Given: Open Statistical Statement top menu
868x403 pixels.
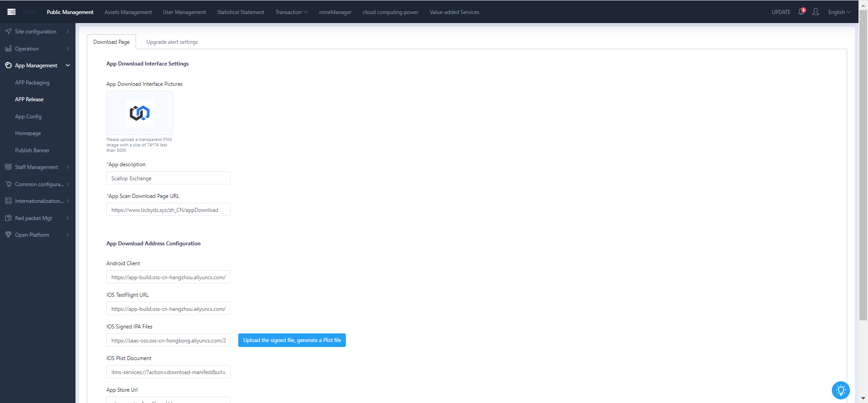Looking at the screenshot, I should click(x=241, y=12).
